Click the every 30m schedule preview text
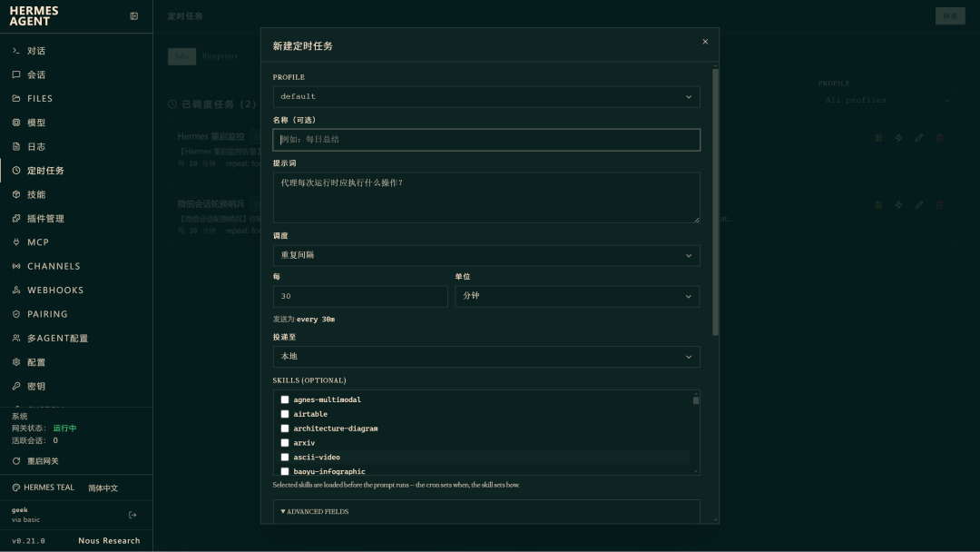Viewport: 980px width, 552px height. point(316,320)
